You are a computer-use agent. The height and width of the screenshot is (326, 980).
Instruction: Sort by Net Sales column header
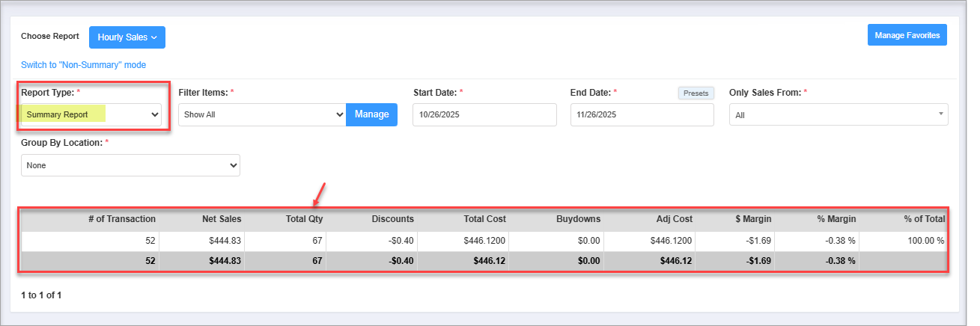(x=222, y=219)
